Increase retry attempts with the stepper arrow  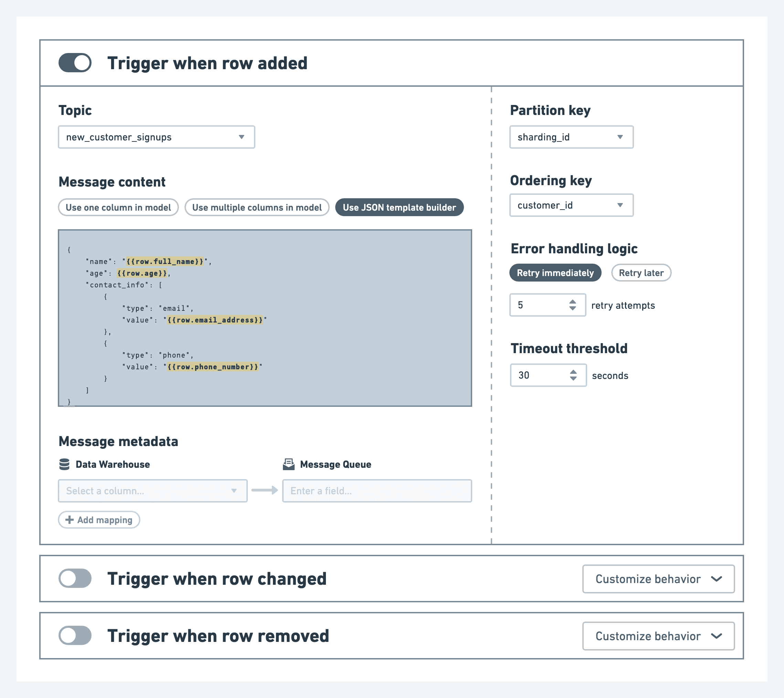[x=572, y=302]
